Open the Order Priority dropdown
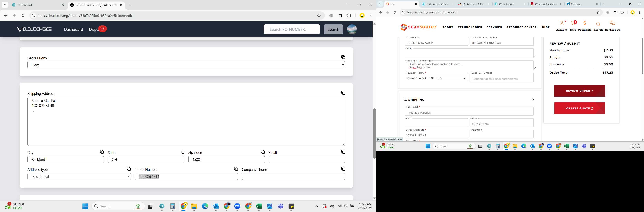644x212 pixels. [x=186, y=65]
